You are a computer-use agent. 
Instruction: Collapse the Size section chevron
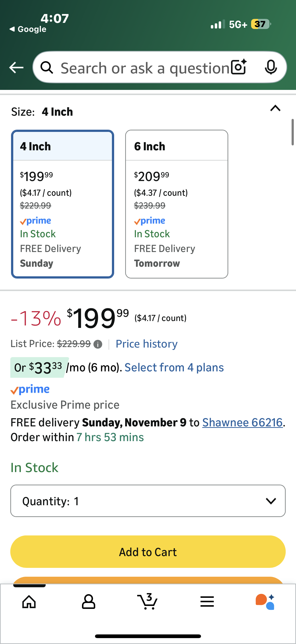point(275,109)
